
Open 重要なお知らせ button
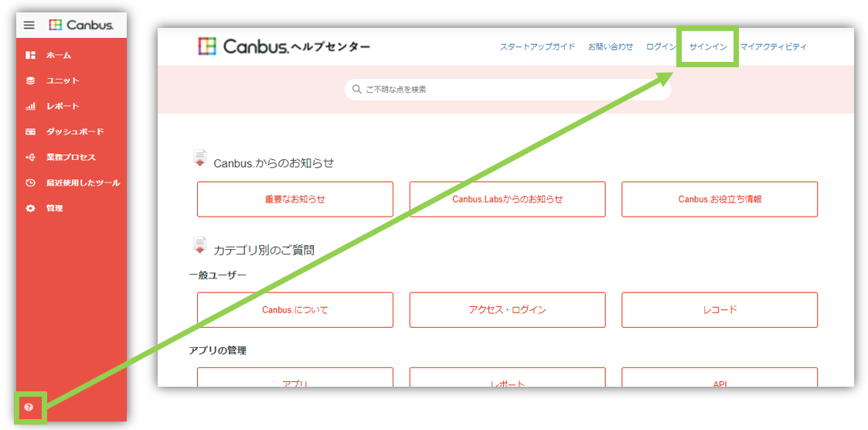295,199
